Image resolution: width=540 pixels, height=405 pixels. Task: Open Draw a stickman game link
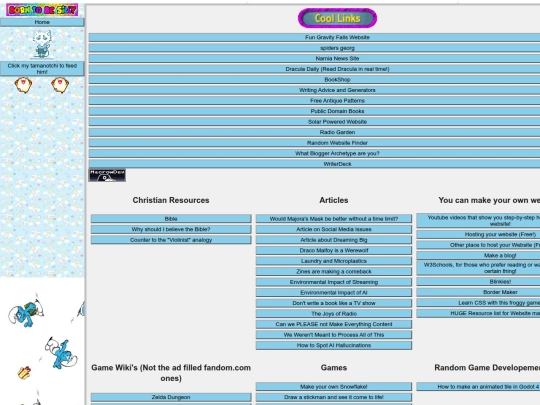pyautogui.click(x=334, y=397)
